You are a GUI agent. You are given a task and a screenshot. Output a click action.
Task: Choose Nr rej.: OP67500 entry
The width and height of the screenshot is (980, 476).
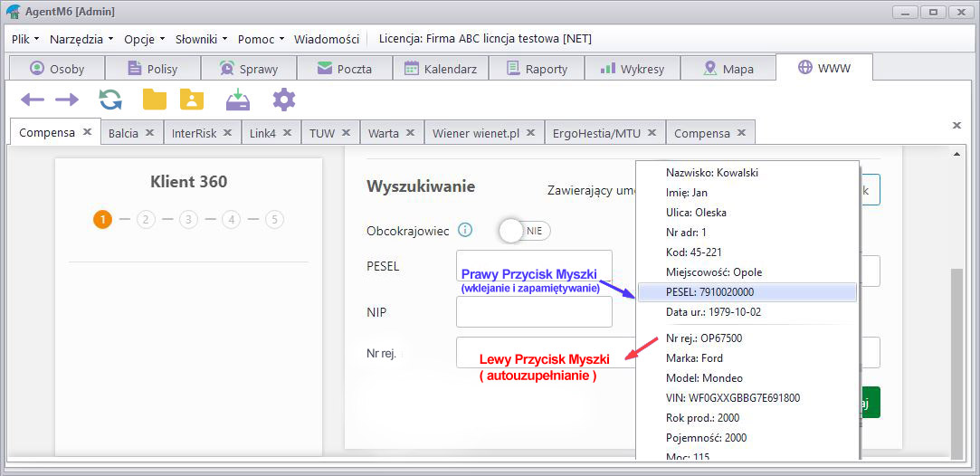click(747, 338)
